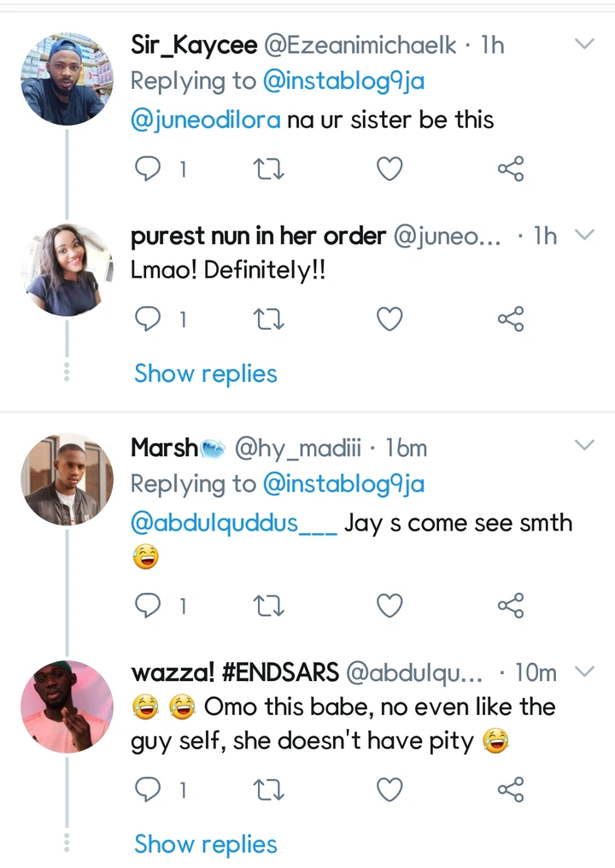The height and width of the screenshot is (868, 615).
Task: Like Marsh's tweet
Action: [389, 606]
